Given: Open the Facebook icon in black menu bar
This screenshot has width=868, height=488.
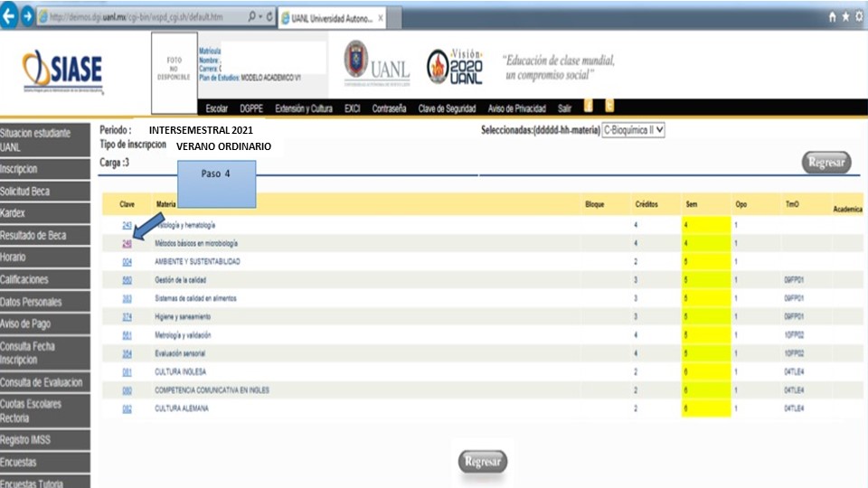Looking at the screenshot, I should tap(589, 107).
